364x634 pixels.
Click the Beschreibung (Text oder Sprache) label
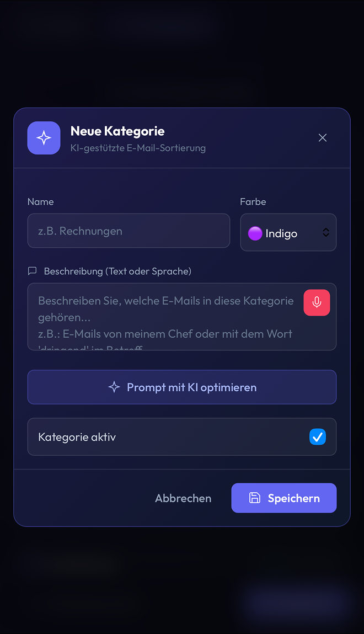[x=117, y=271]
